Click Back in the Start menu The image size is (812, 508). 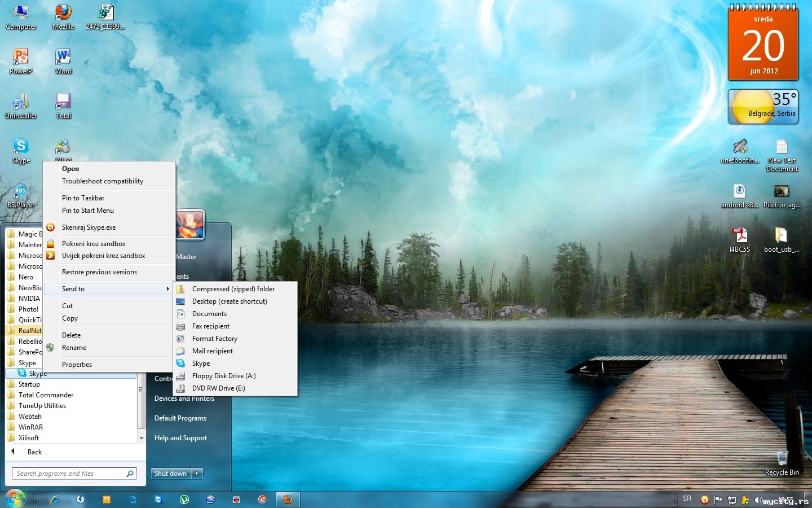click(x=34, y=452)
